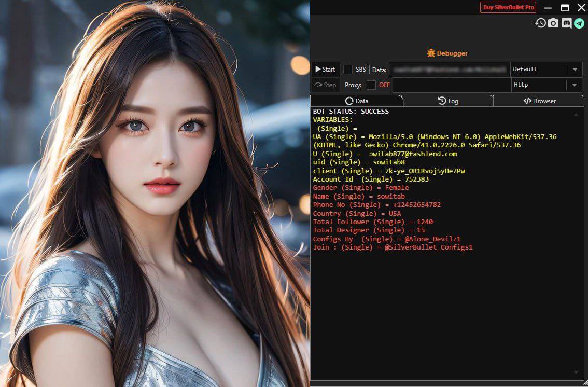The width and height of the screenshot is (588, 387).
Task: Click the Join @SilverBullet_Configs1 line
Action: [x=393, y=247]
